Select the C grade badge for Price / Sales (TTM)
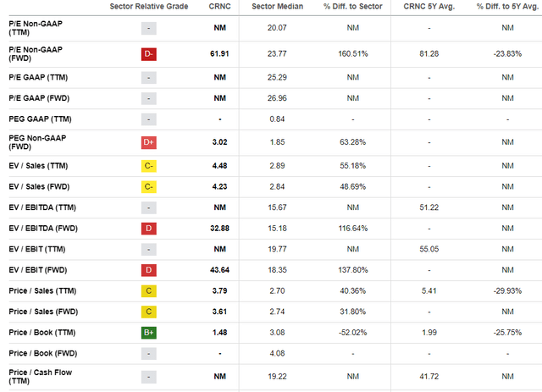Viewport: 542px width, 392px height. [149, 291]
